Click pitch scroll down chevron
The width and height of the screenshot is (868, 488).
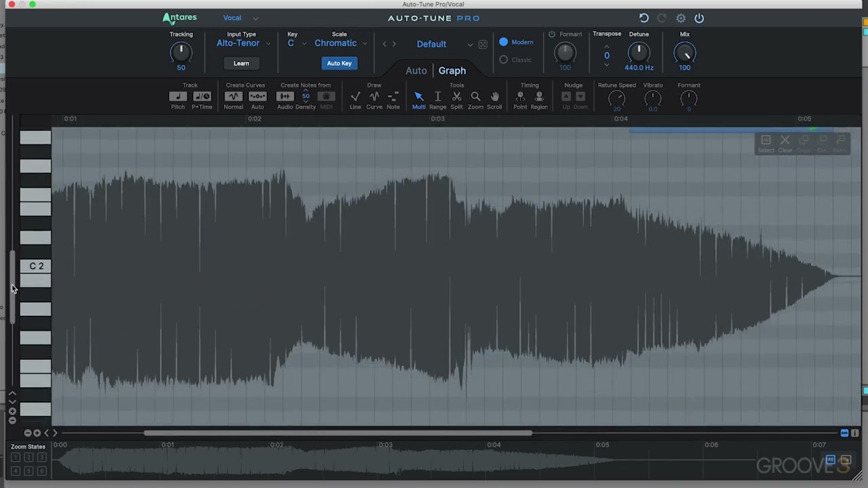(x=12, y=402)
